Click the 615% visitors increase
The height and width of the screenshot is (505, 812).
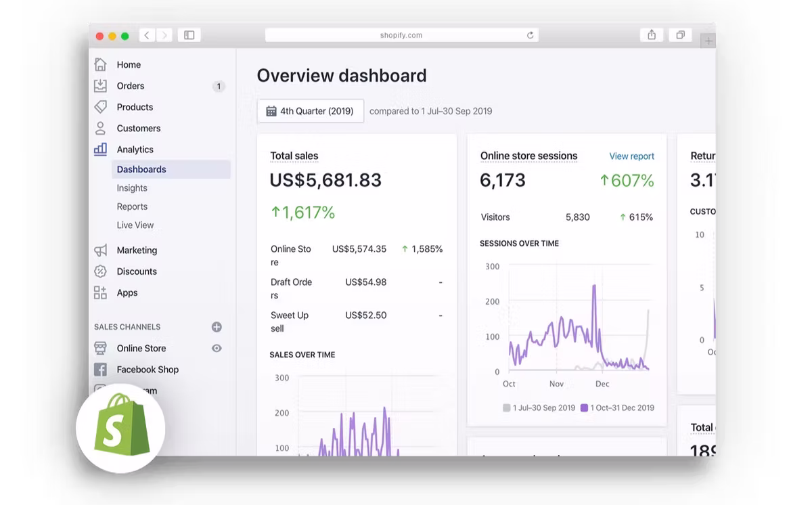click(636, 217)
